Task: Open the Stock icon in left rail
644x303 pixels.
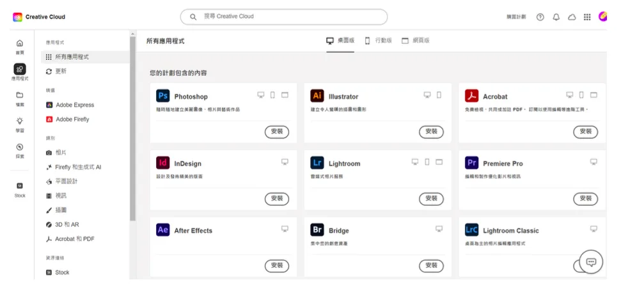Action: (20, 185)
